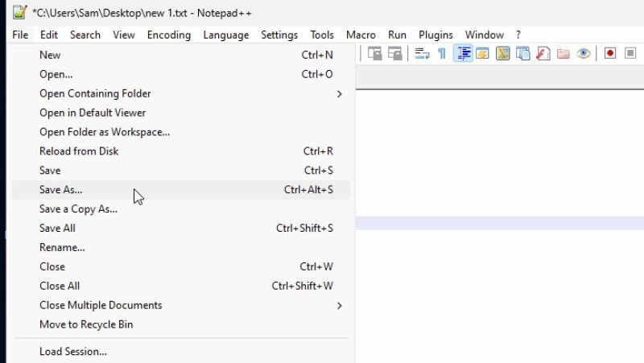Select the Close All entry
The image size is (644, 363).
tap(180, 286)
